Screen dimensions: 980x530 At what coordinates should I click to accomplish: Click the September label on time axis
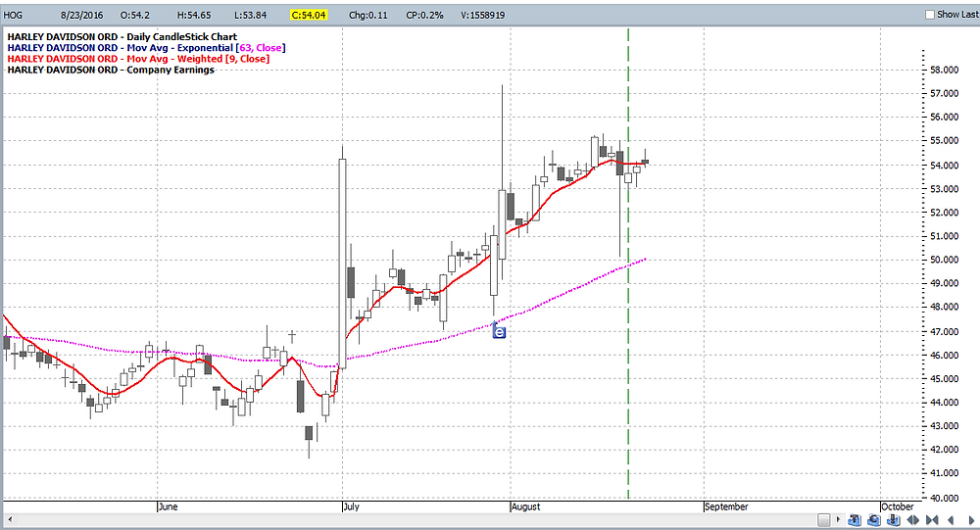point(726,506)
